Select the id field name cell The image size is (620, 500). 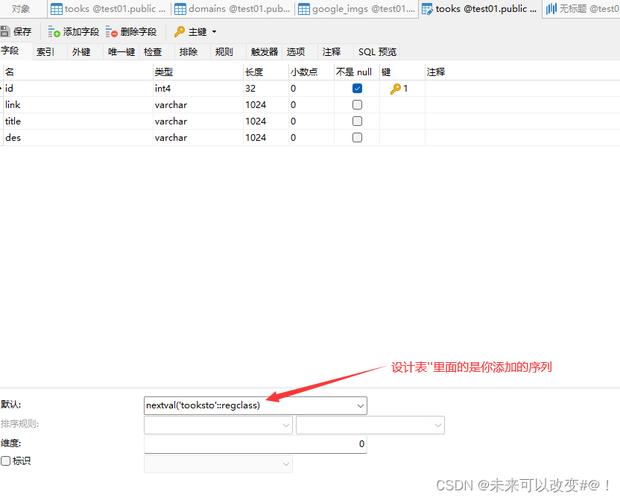[78, 89]
